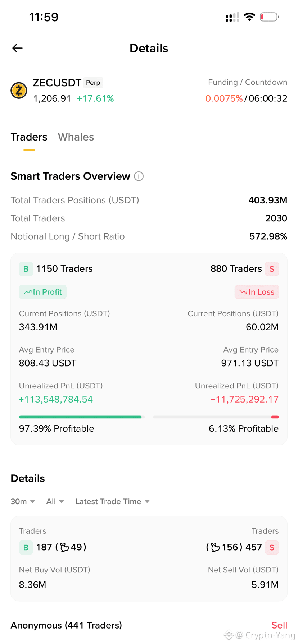Expand the All filter dropdown

click(x=55, y=501)
